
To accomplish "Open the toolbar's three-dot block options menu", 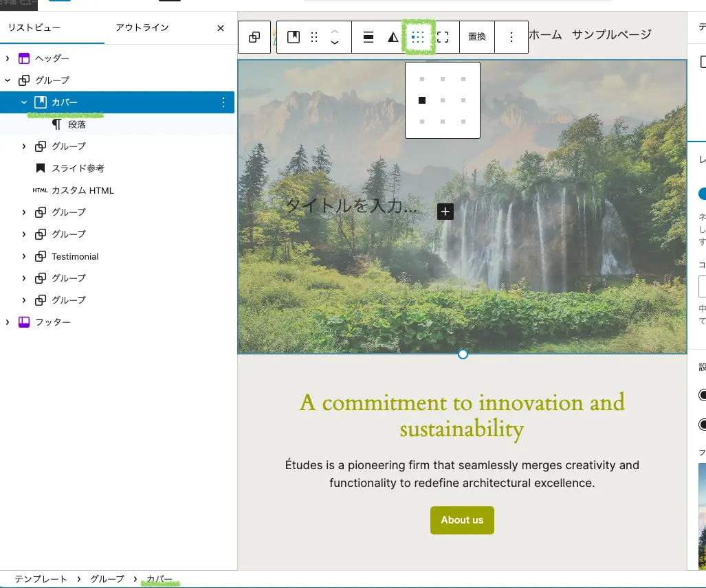I will (x=511, y=38).
